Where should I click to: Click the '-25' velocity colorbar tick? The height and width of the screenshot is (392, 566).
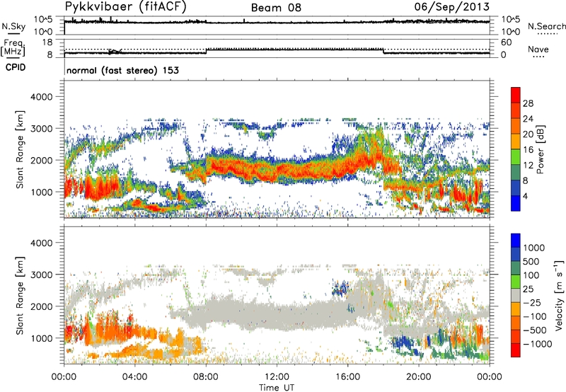(532, 302)
